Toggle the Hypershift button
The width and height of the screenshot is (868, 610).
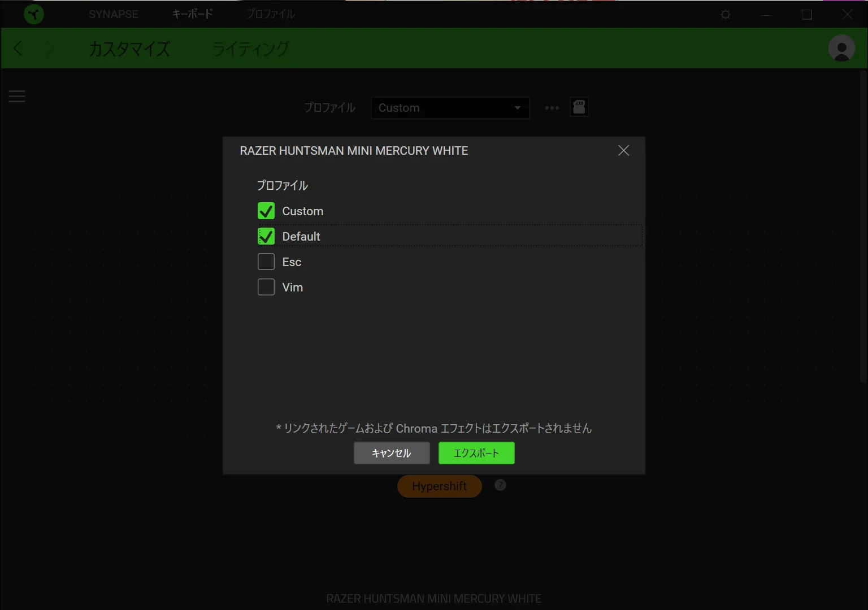(440, 486)
